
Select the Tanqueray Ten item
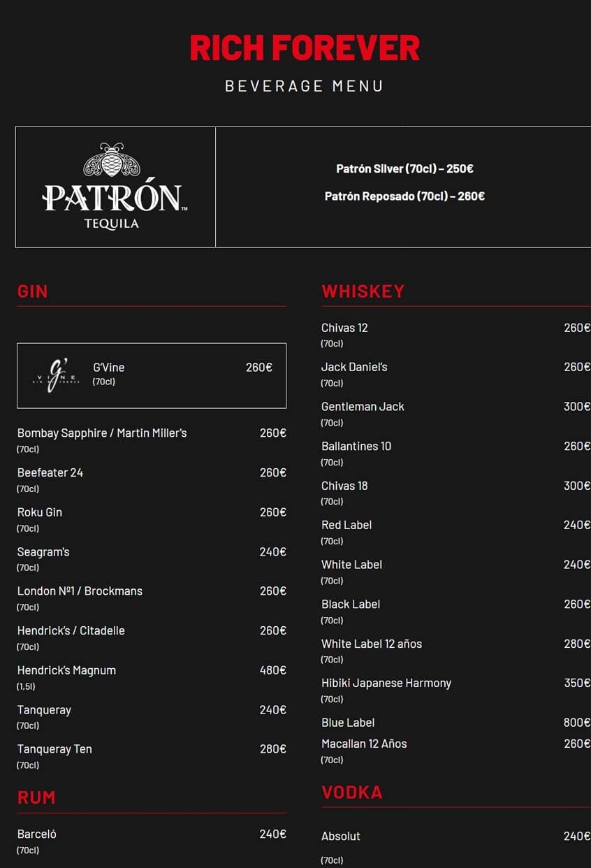pos(54,749)
